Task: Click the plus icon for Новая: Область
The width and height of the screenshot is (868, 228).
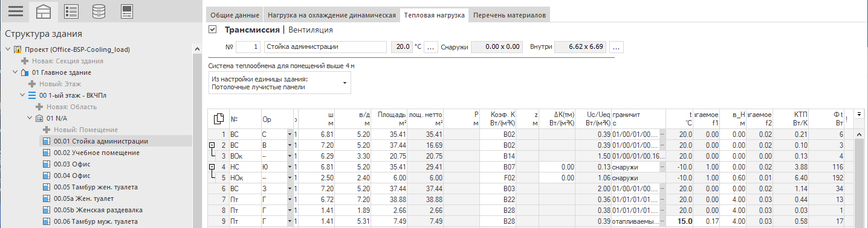Action: click(x=39, y=107)
